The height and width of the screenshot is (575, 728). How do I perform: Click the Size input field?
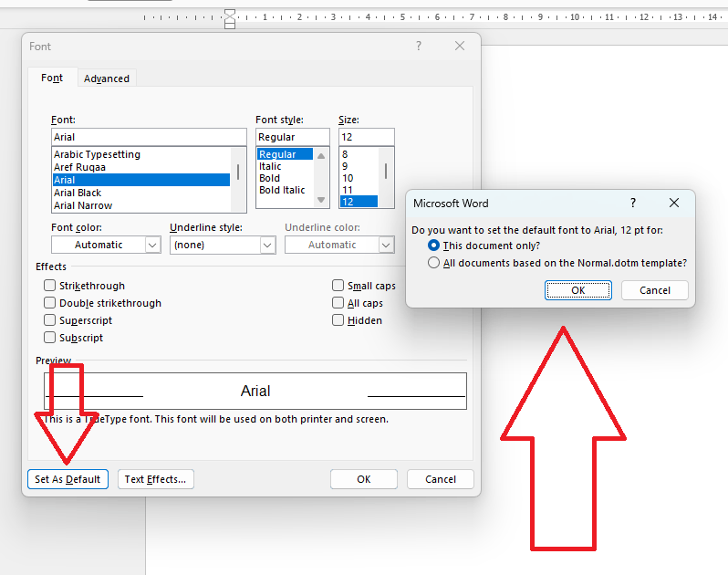pyautogui.click(x=367, y=137)
